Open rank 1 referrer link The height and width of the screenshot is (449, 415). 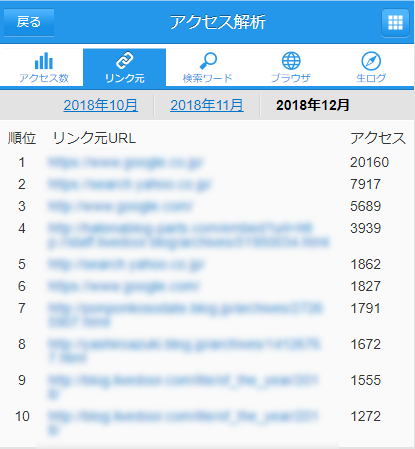pyautogui.click(x=125, y=162)
